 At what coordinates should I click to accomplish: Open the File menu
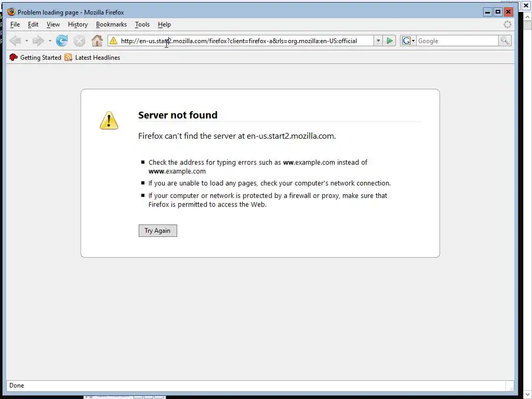click(15, 24)
